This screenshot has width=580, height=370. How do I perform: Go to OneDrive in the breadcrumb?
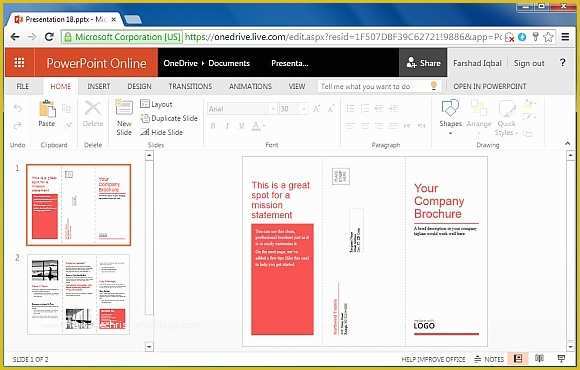pos(181,63)
